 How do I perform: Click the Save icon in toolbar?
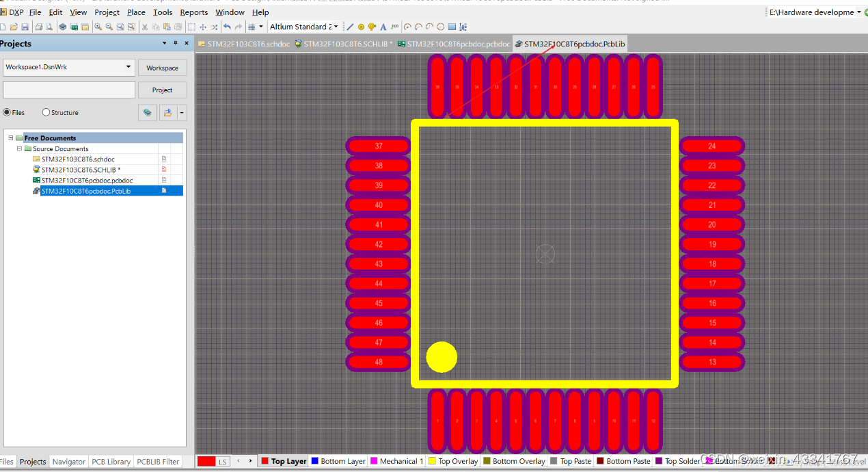[x=25, y=27]
